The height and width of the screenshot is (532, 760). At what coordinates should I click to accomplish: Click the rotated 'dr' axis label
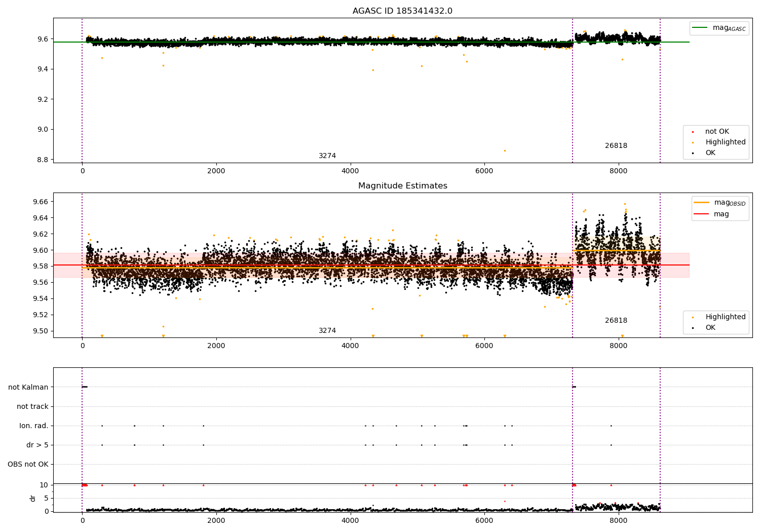[x=33, y=499]
